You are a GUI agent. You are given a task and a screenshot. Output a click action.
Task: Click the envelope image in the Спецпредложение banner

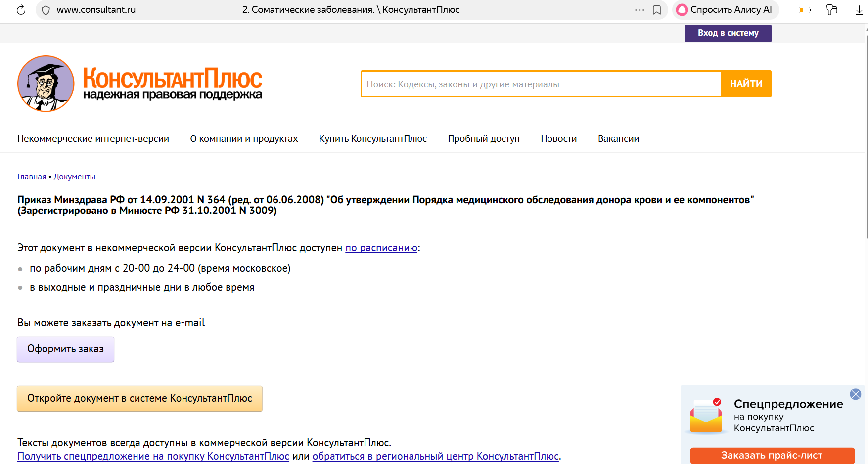point(706,416)
